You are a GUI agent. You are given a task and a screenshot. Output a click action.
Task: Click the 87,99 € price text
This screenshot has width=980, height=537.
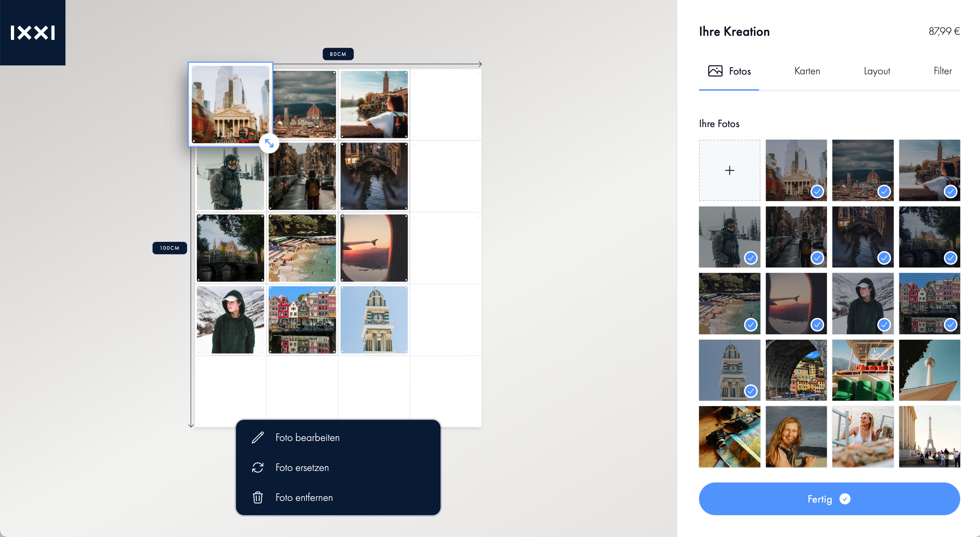tap(944, 31)
